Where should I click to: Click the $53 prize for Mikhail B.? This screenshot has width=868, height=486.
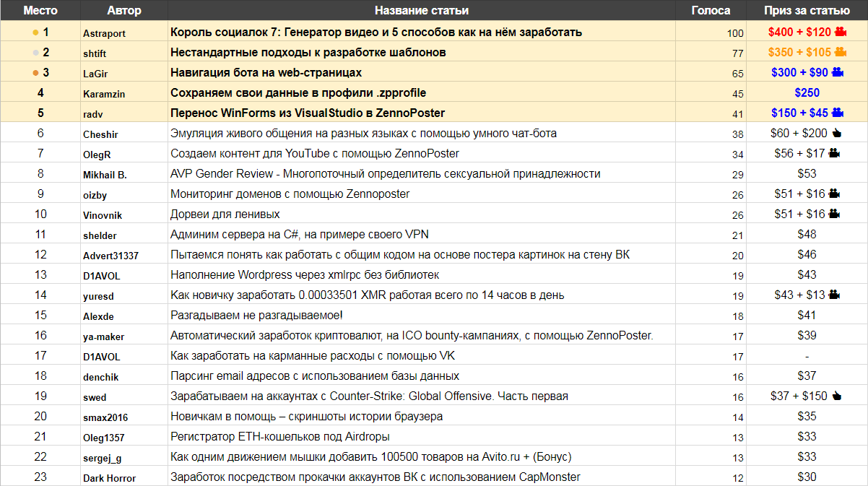[807, 174]
